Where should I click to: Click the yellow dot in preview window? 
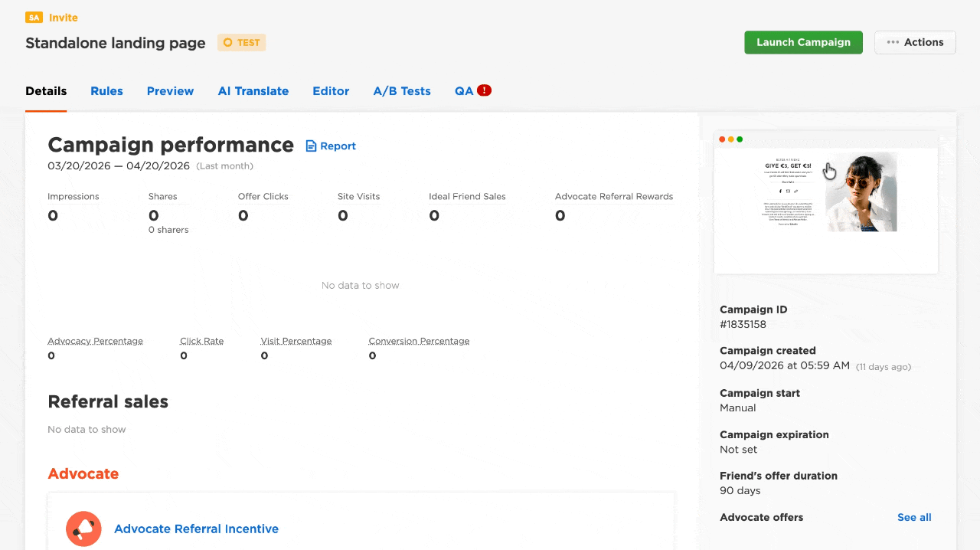click(x=731, y=139)
